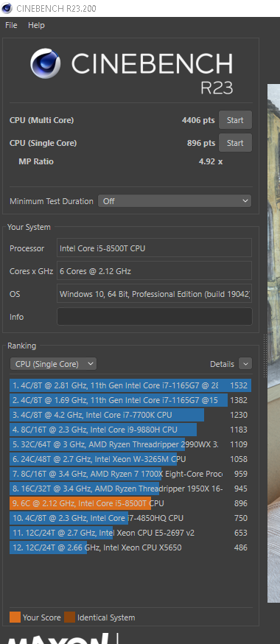Start the CPU Single Core test

pyautogui.click(x=235, y=143)
